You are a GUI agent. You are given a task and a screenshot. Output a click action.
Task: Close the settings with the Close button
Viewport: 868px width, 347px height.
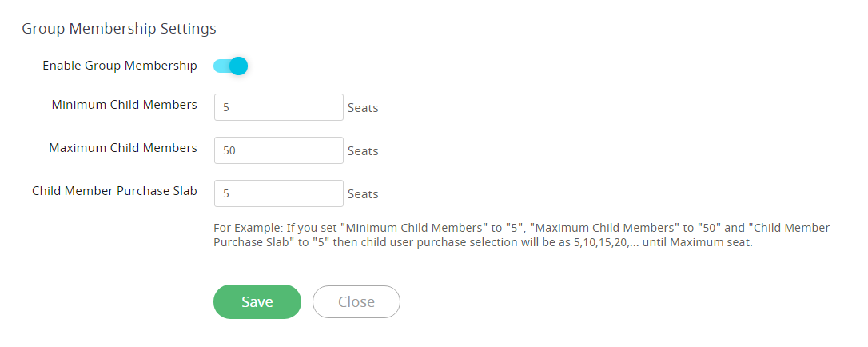click(356, 301)
